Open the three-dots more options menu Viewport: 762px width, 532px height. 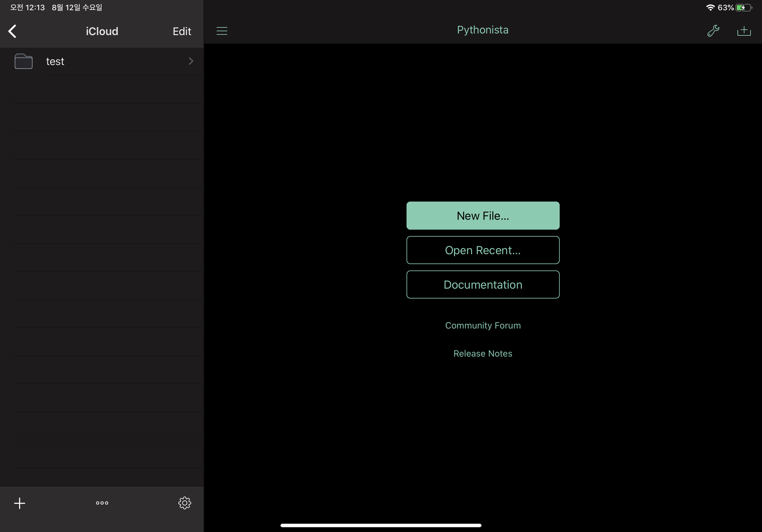[x=102, y=503]
